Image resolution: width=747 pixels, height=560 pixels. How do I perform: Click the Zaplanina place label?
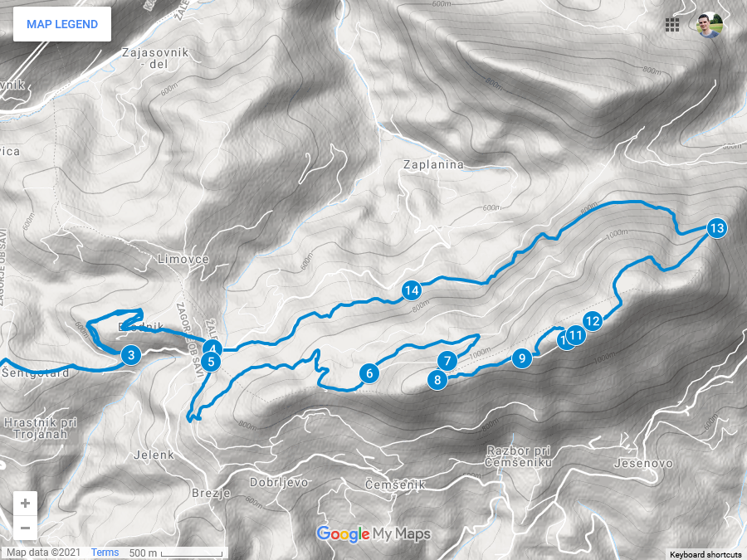(433, 165)
